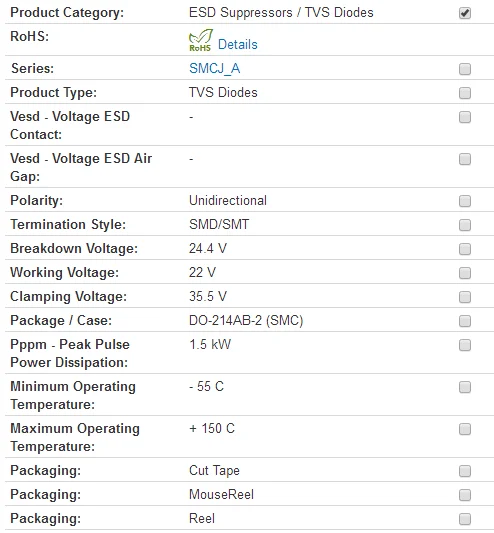Open the RoHS Details link
Screen dimensions: 494x533
click(238, 45)
